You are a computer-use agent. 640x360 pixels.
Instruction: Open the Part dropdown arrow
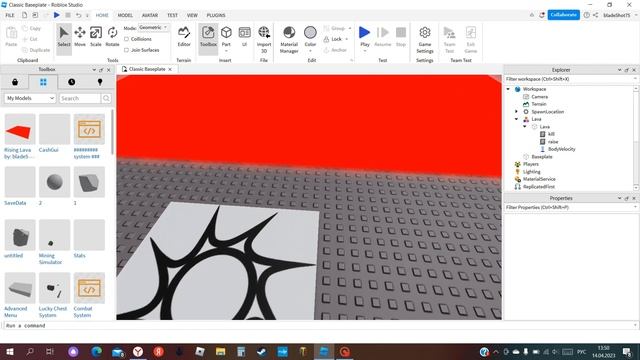[226, 51]
